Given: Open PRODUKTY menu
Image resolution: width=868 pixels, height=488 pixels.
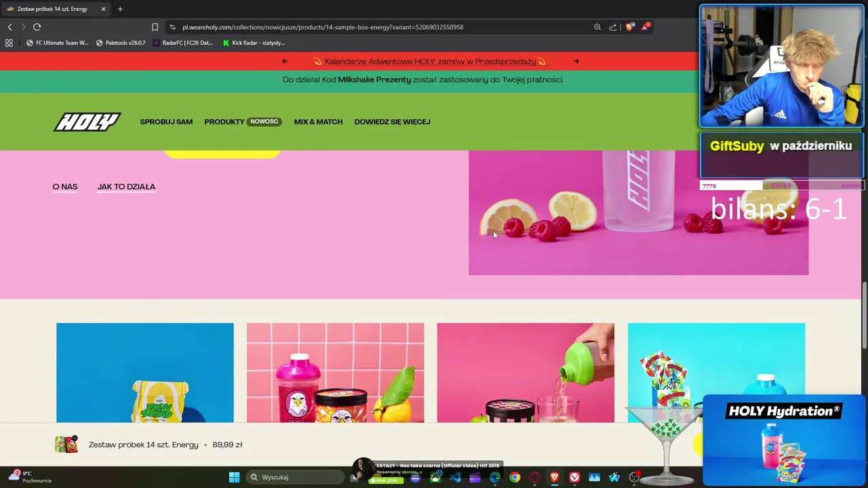Looking at the screenshot, I should coord(224,122).
